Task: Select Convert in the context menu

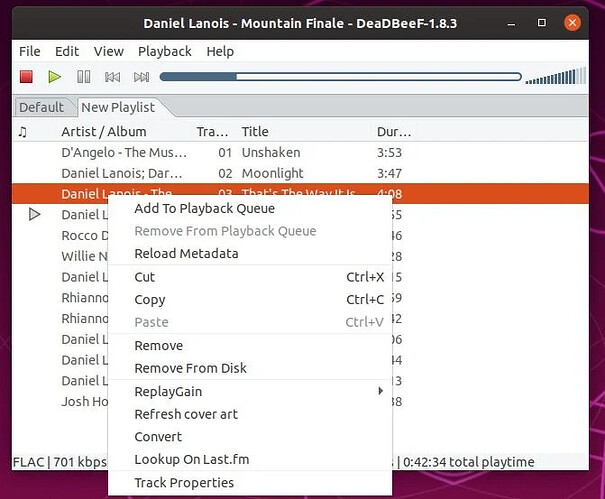Action: coord(158,437)
